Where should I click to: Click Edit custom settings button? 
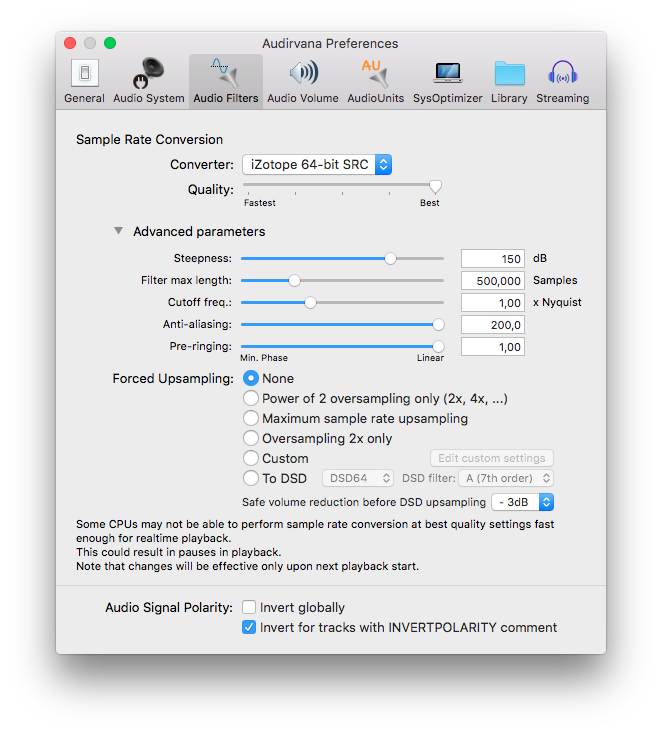point(492,458)
